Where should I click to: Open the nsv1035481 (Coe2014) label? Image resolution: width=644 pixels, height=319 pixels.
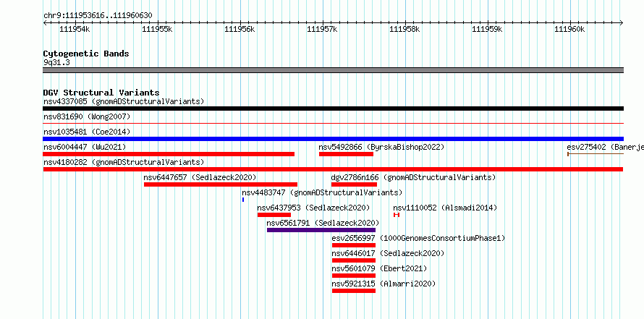click(x=87, y=132)
